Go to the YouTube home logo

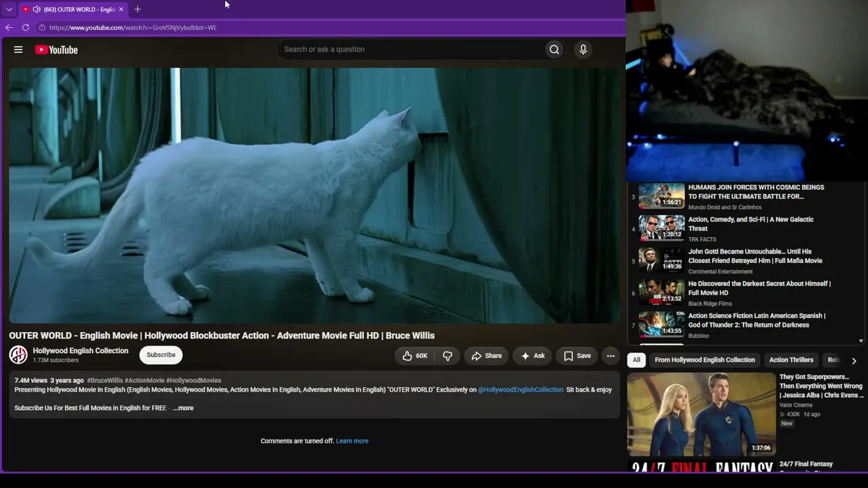pos(56,49)
